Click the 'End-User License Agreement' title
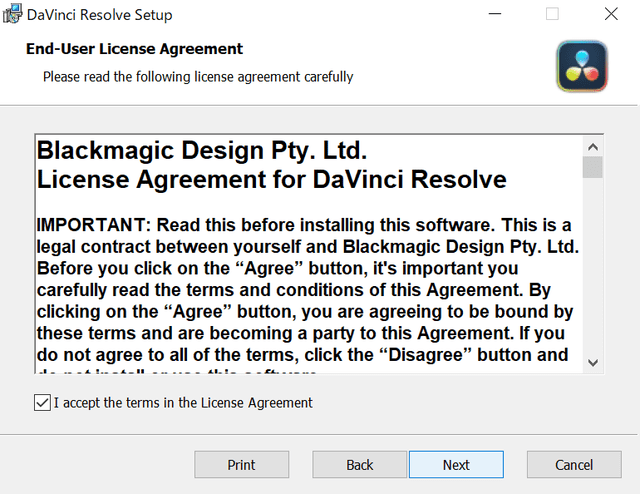The width and height of the screenshot is (640, 494). coord(134,49)
